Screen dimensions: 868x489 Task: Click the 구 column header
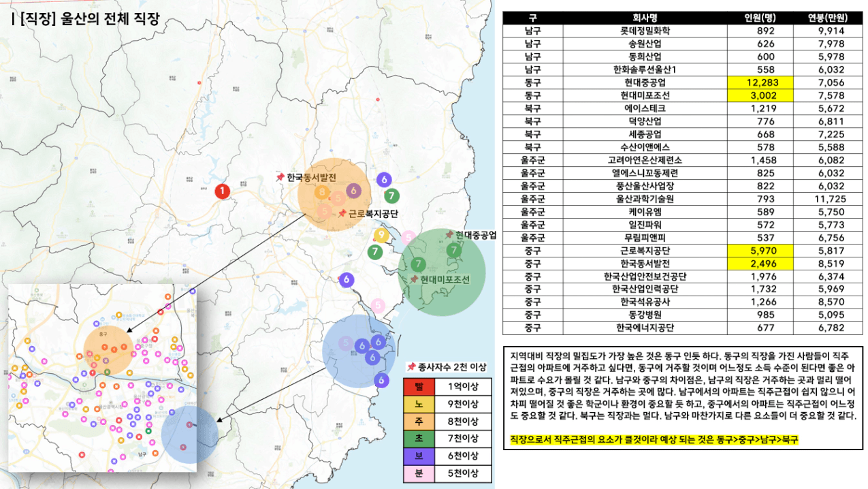(x=532, y=18)
